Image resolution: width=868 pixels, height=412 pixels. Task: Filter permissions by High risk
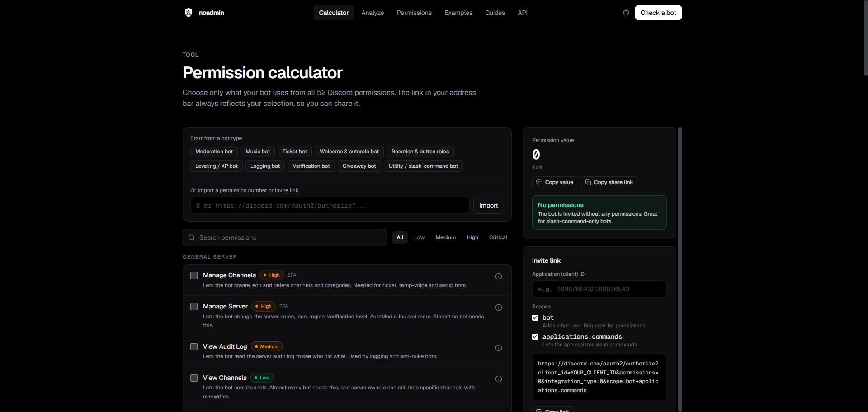coord(472,237)
